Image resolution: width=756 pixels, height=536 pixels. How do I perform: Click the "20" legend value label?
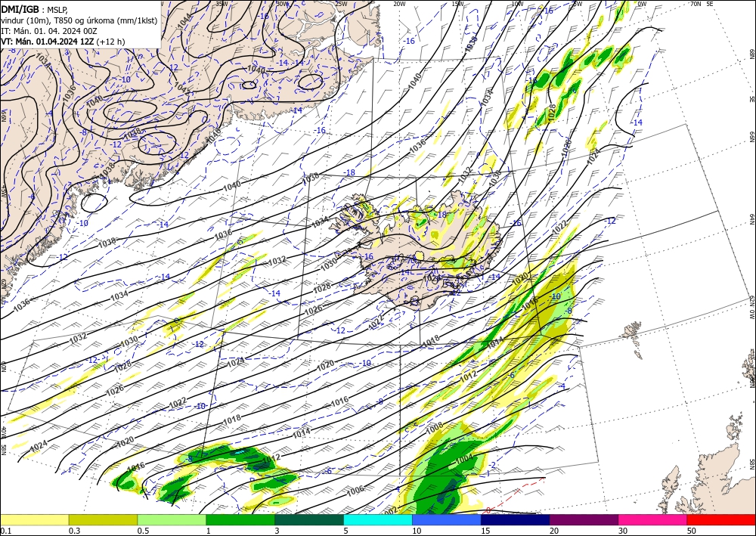coord(554,531)
